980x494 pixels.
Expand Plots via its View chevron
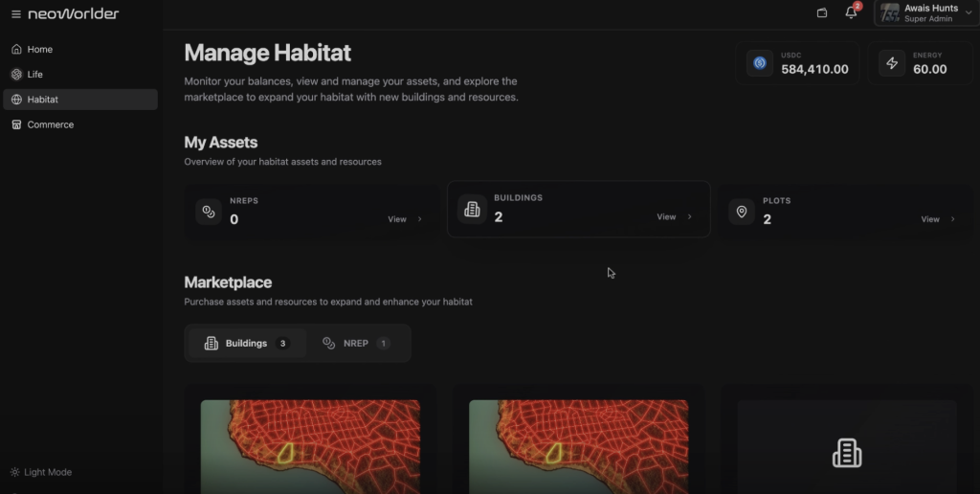tap(952, 219)
